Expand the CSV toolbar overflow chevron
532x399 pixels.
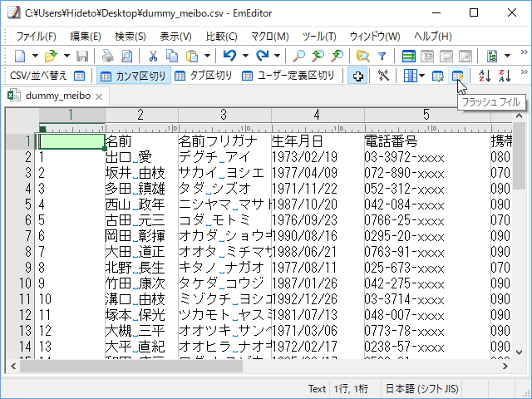click(525, 72)
